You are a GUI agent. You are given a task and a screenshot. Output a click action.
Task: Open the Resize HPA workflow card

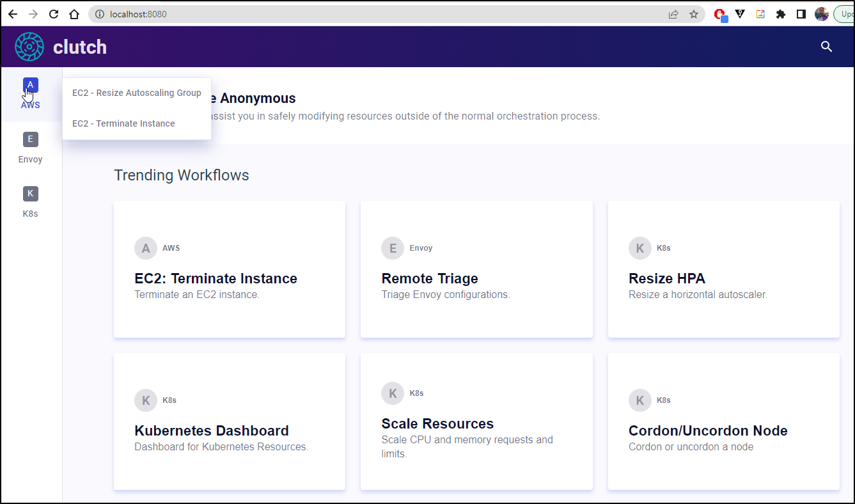[x=723, y=269]
